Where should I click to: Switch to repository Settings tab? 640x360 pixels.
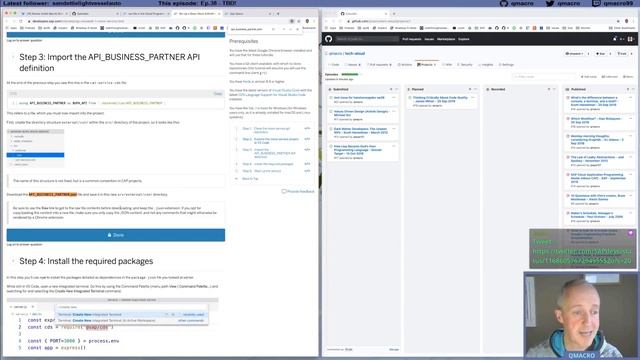(x=507, y=64)
